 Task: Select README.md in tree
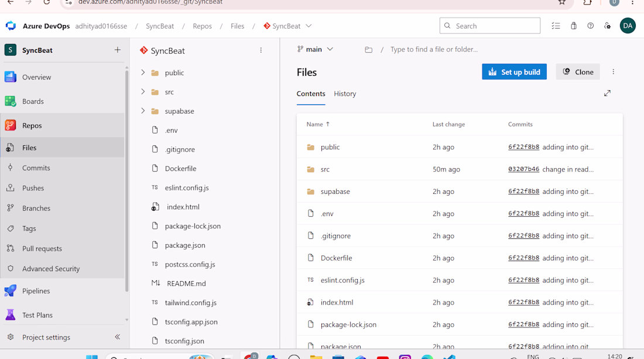(186, 283)
